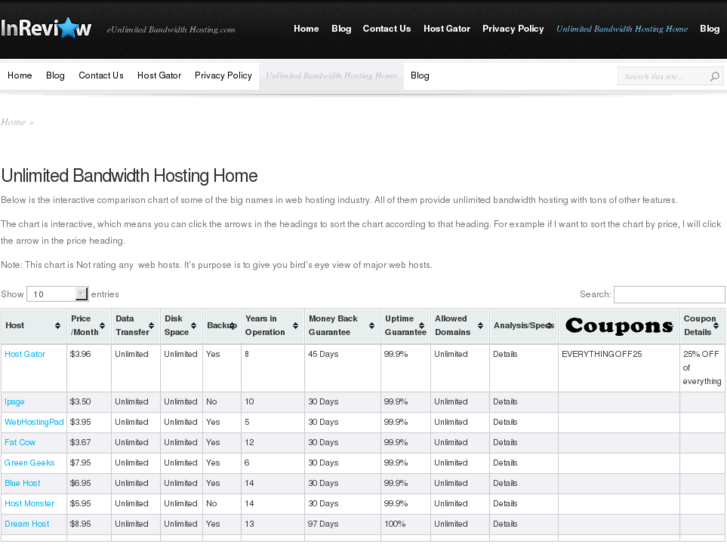The height and width of the screenshot is (545, 727).
Task: View Details for Ipage row
Action: [505, 402]
